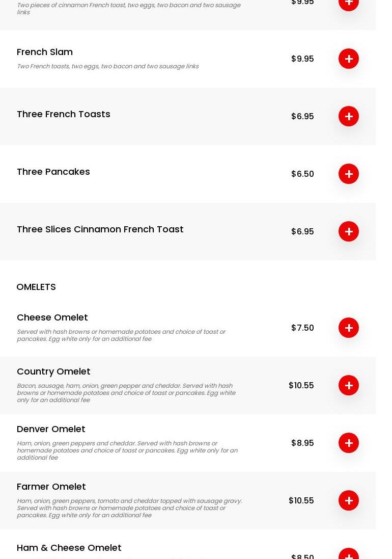Click the $10.55 Country Omelet price
The height and width of the screenshot is (559, 392).
click(x=301, y=385)
